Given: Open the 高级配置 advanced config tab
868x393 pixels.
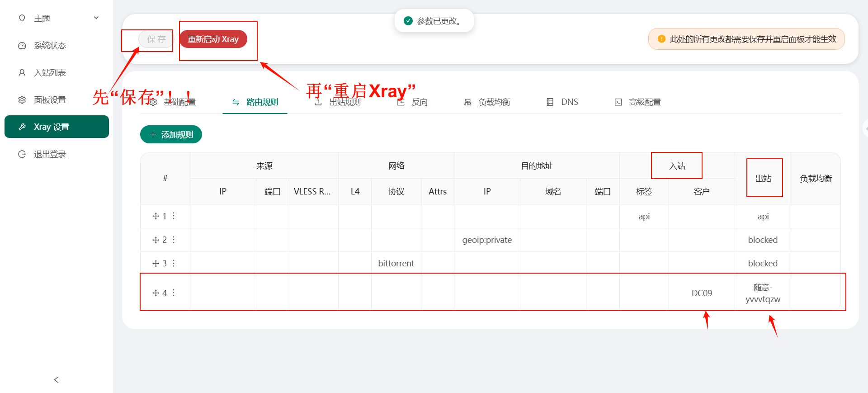Looking at the screenshot, I should 637,102.
